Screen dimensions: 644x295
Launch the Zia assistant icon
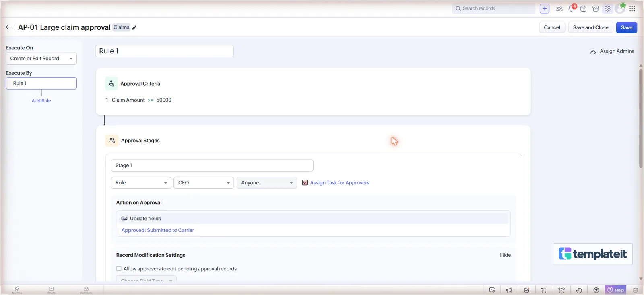pyautogui.click(x=559, y=8)
